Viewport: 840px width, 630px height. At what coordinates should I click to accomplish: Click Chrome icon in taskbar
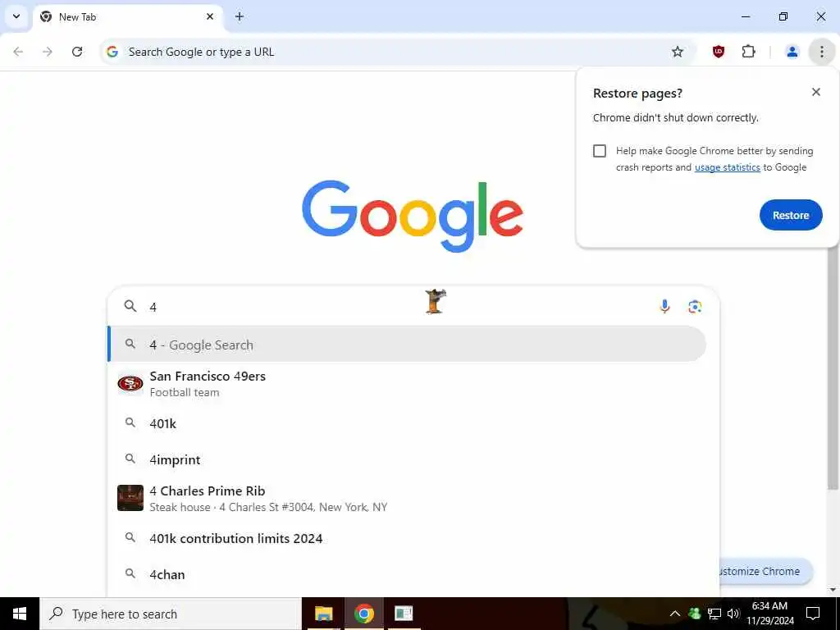point(363,614)
